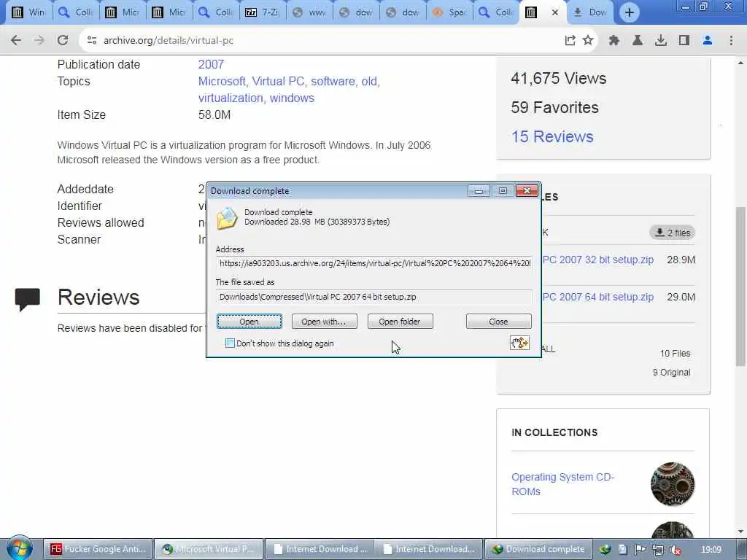The image size is (747, 560).
Task: Click the Action Center flag tray icon
Action: (640, 550)
